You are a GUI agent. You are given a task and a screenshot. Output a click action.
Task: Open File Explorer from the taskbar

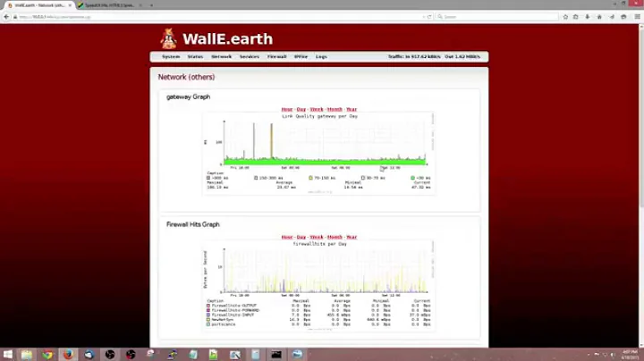coord(27,355)
